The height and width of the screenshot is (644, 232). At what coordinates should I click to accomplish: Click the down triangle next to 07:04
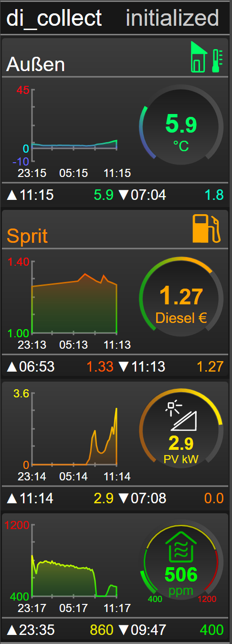[123, 195]
